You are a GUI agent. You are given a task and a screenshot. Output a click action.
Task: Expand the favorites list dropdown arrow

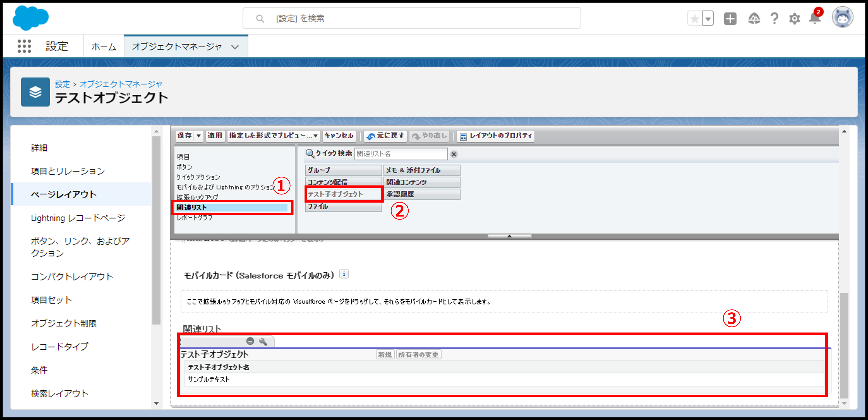click(708, 19)
